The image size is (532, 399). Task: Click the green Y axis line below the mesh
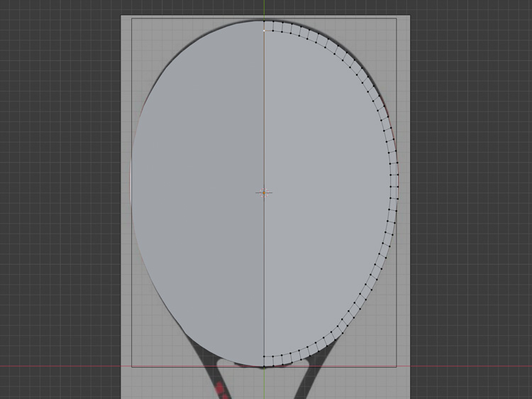(264, 383)
